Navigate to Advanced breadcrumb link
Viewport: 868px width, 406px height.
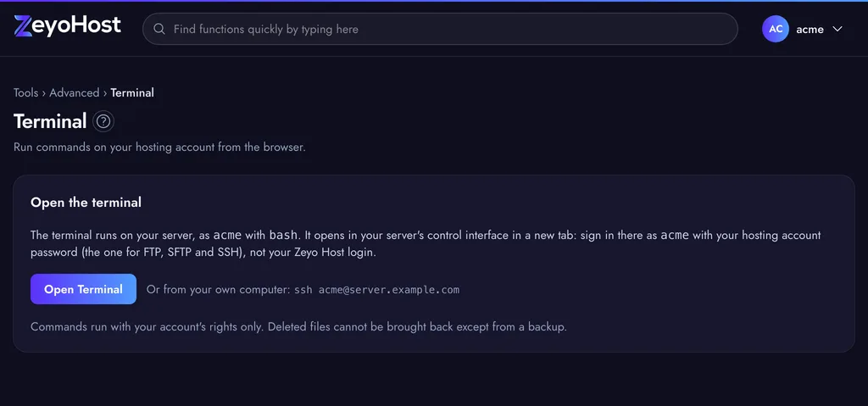coord(75,92)
